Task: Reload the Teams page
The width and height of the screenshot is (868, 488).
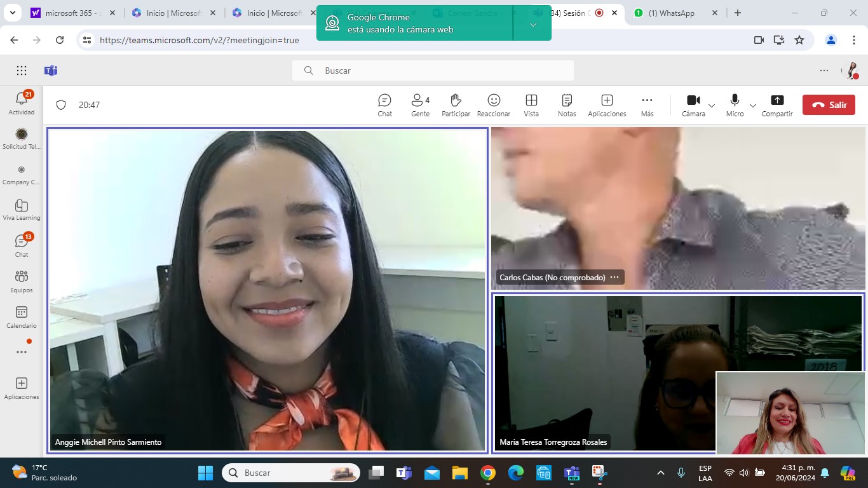Action: 60,40
